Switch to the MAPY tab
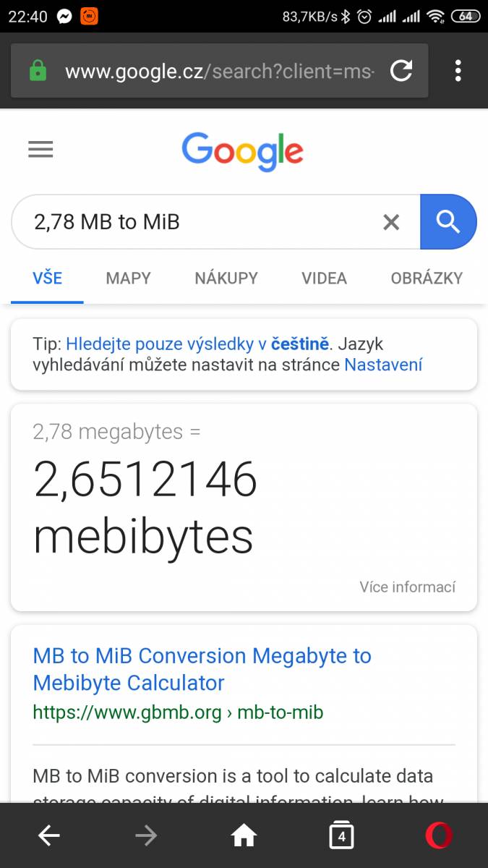 pos(128,278)
